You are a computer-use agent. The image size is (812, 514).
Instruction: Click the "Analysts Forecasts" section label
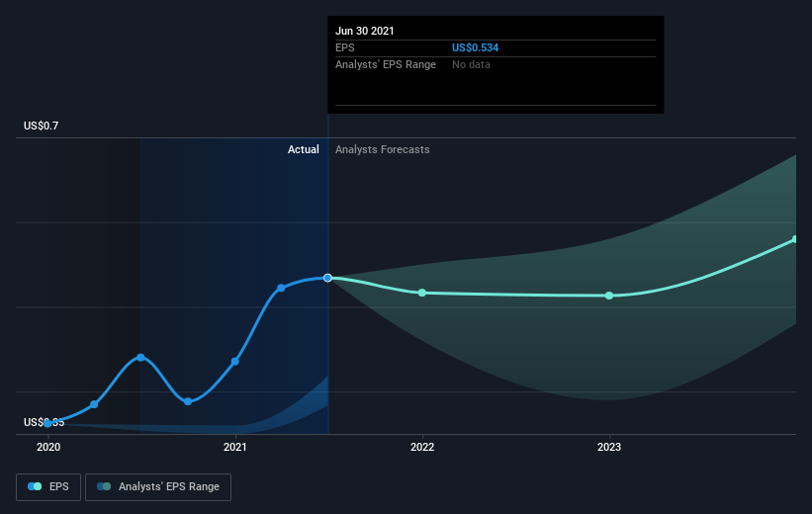383,150
